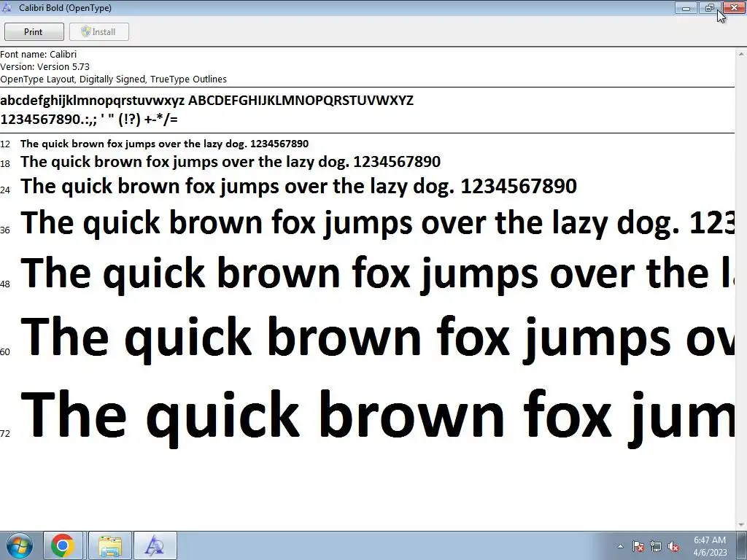This screenshot has height=560, width=747.
Task: Minimize the Calibri Bold window
Action: [x=686, y=7]
